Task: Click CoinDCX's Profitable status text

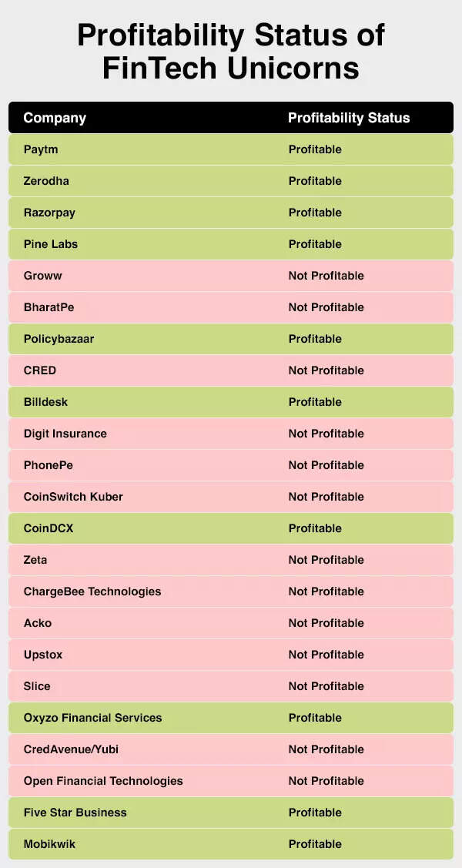Action: tap(315, 528)
